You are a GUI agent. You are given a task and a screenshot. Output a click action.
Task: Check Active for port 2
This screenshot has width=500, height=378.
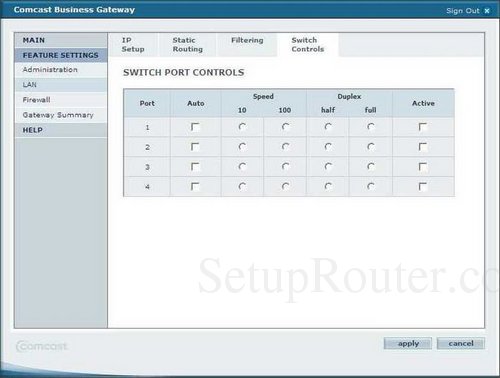[x=423, y=147]
